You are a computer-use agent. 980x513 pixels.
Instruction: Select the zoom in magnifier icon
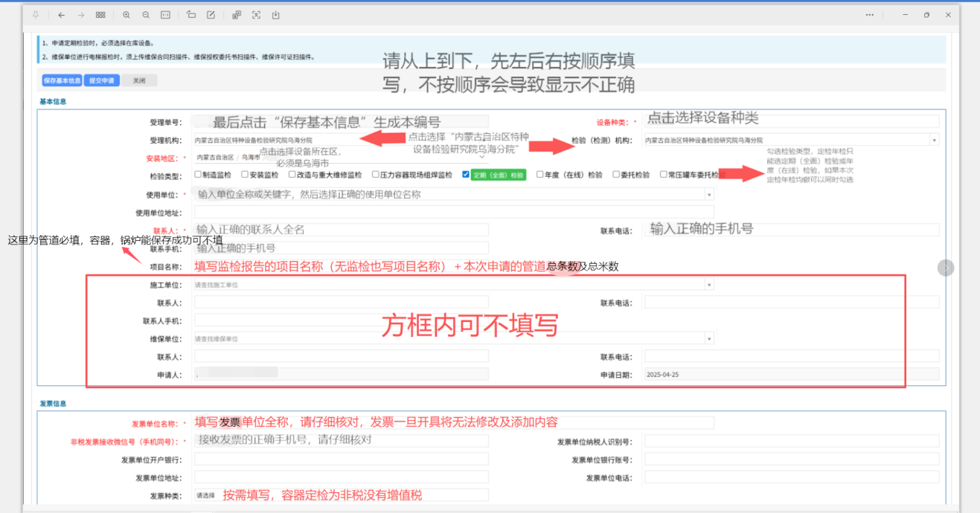click(126, 14)
